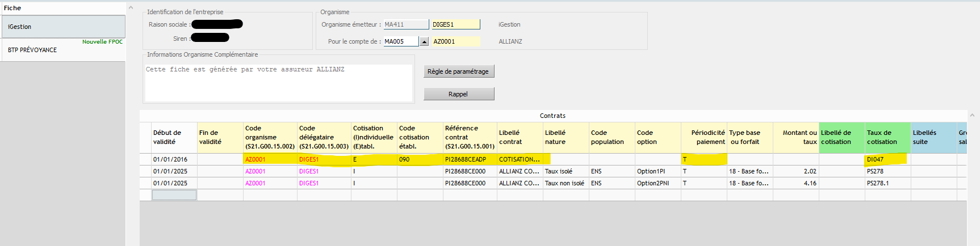980x246 pixels.
Task: Click the Libellés suite column header
Action: point(934,137)
